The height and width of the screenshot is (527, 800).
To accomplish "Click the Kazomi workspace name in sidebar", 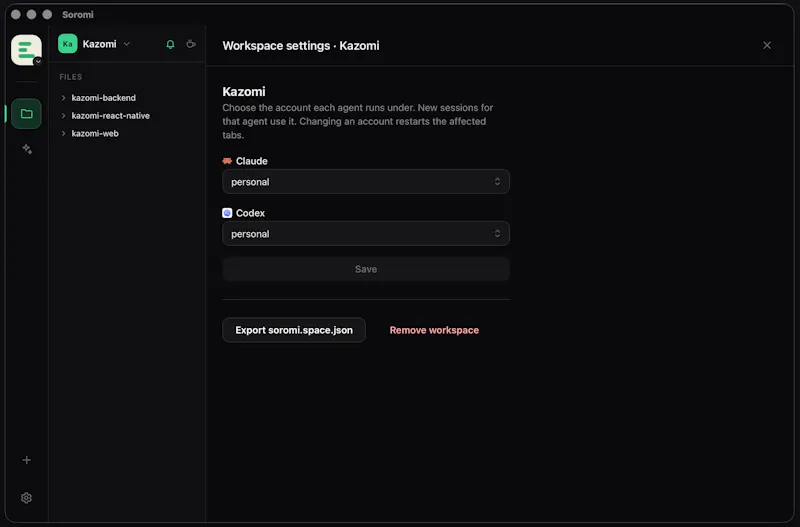I will 99,44.
